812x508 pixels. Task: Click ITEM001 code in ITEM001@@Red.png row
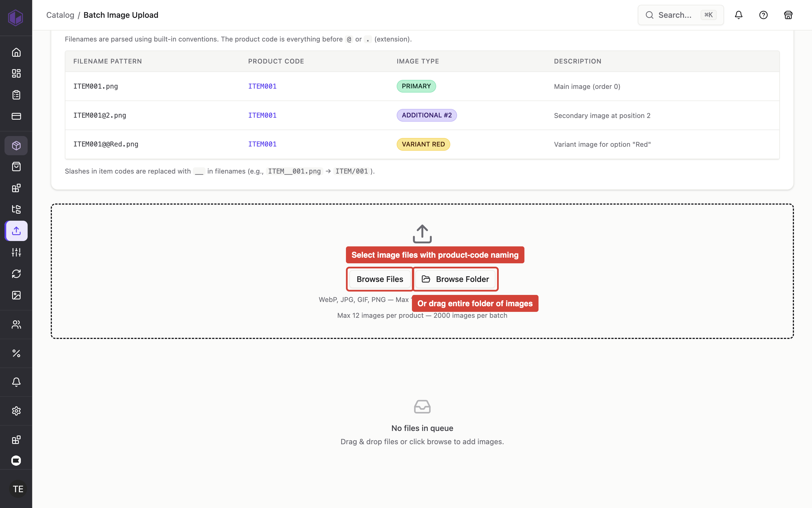[262, 144]
